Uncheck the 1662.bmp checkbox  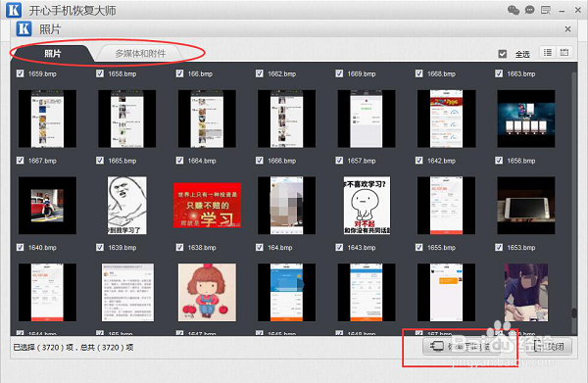click(x=260, y=73)
